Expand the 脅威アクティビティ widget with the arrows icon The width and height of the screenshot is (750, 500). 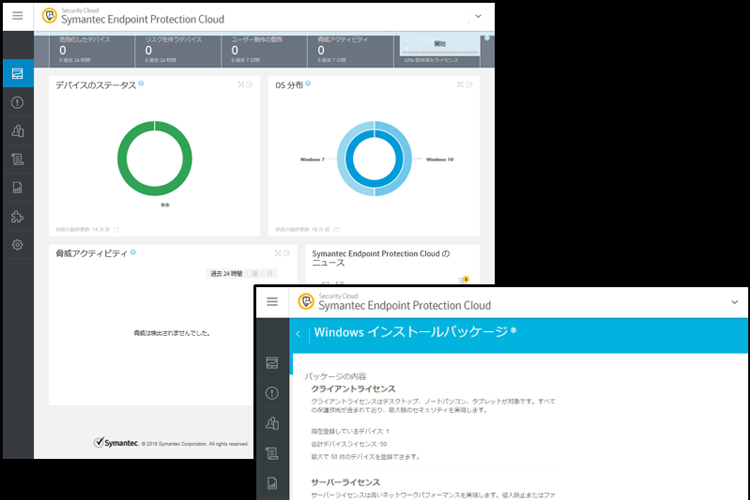(278, 253)
